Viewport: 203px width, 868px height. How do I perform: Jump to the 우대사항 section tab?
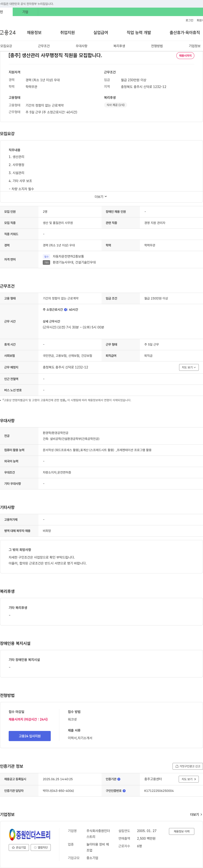click(x=81, y=46)
